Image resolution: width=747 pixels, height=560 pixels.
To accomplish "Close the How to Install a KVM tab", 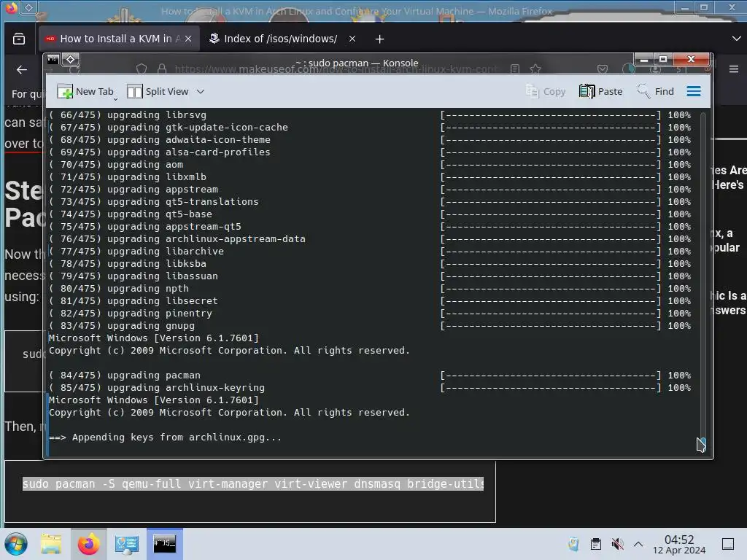I will point(188,39).
